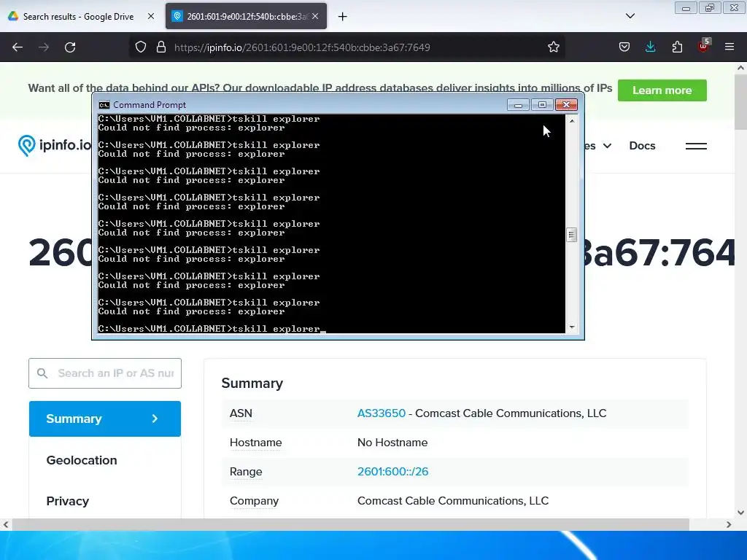The width and height of the screenshot is (747, 560).
Task: Select the Summary sidebar item
Action: (x=105, y=419)
